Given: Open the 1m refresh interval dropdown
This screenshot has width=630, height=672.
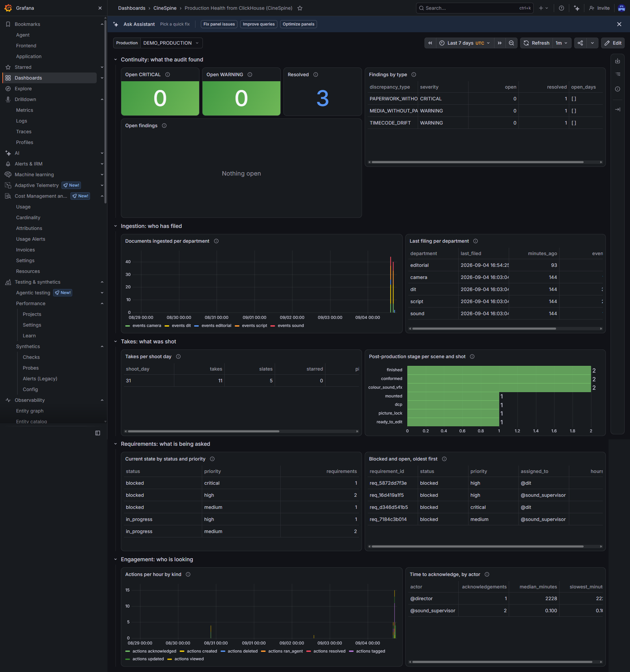Looking at the screenshot, I should coord(562,43).
